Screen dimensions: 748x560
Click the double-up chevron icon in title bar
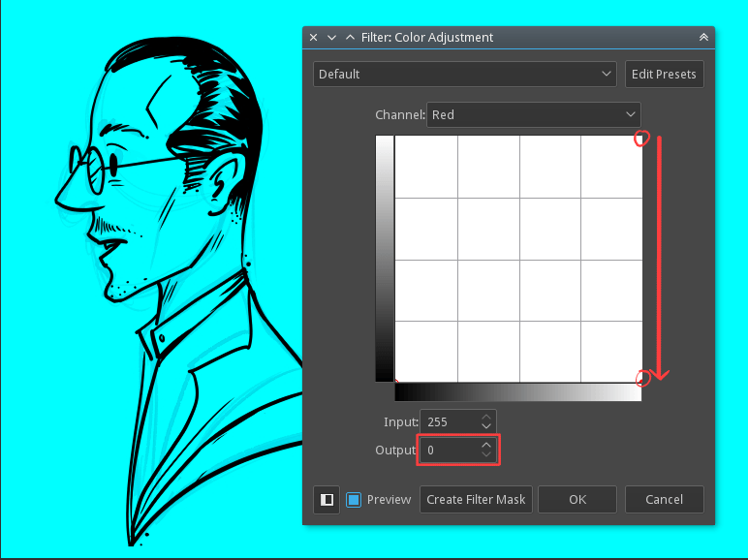[703, 37]
